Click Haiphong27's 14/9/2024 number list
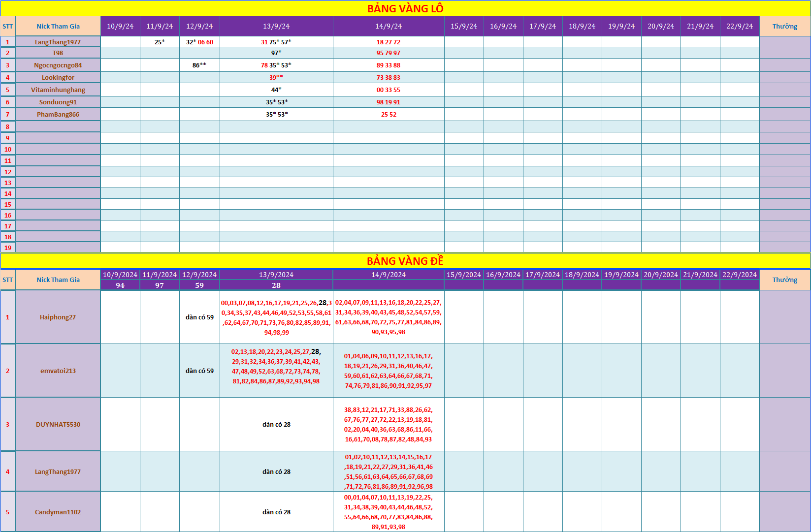Image resolution: width=811 pixels, height=532 pixels. point(389,317)
